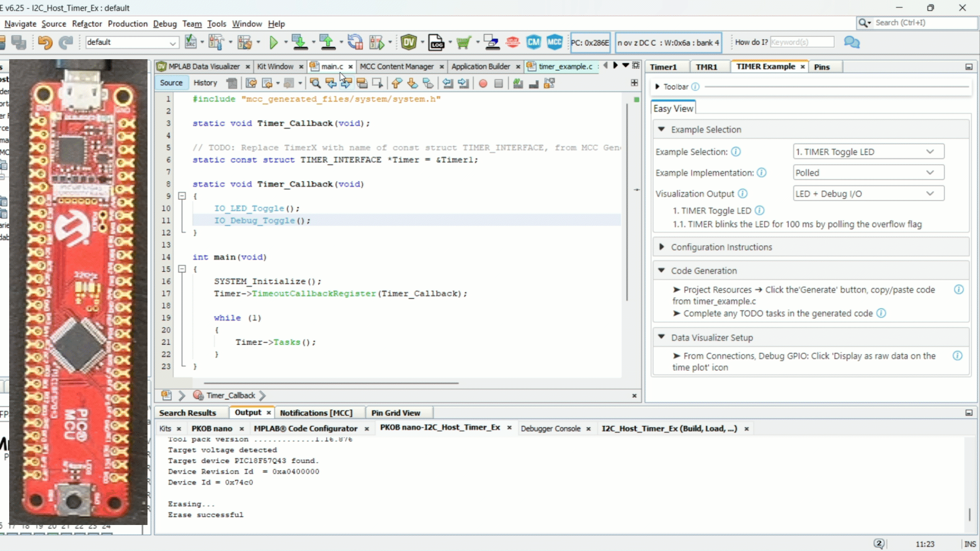Click the How do I keyword field
This screenshot has height=551, width=980.
(x=801, y=42)
